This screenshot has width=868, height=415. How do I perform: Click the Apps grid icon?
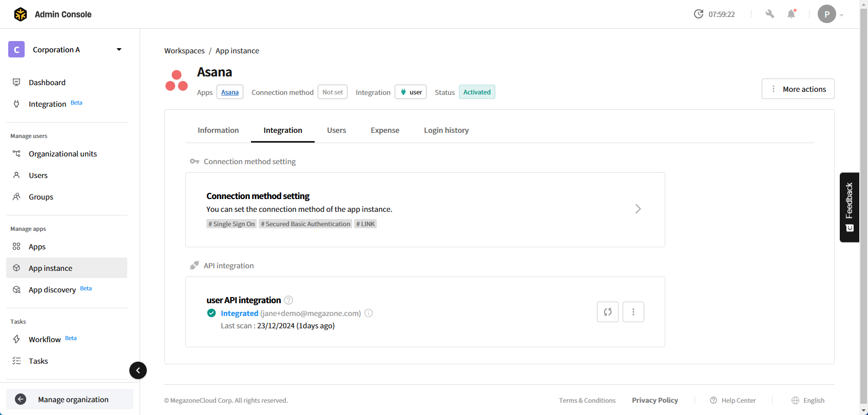(x=16, y=246)
